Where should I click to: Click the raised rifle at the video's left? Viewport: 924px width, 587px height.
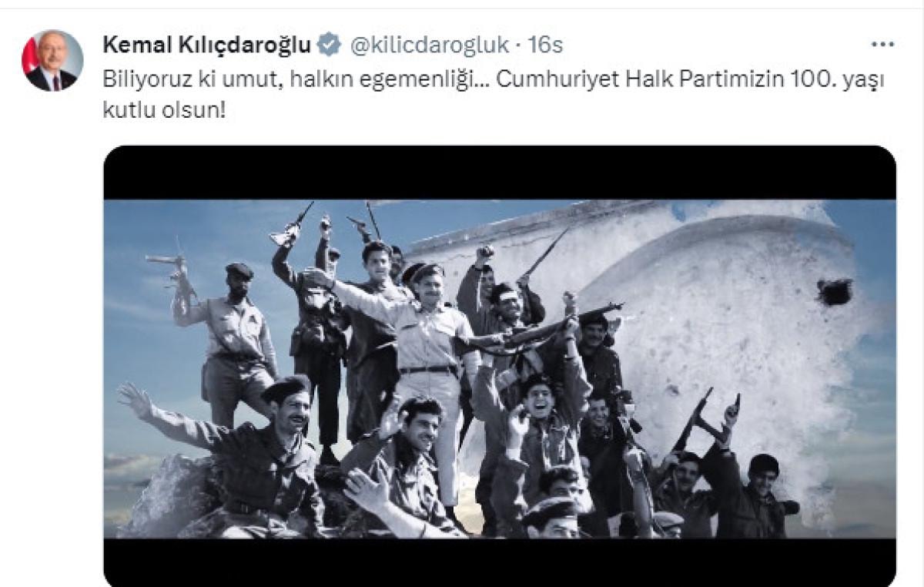pyautogui.click(x=169, y=264)
